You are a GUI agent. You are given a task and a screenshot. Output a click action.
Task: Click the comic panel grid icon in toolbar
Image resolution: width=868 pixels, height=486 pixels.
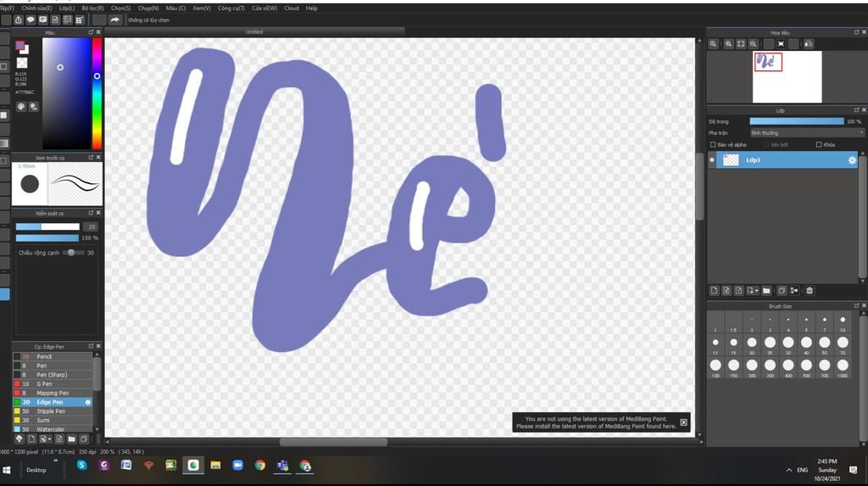click(79, 20)
